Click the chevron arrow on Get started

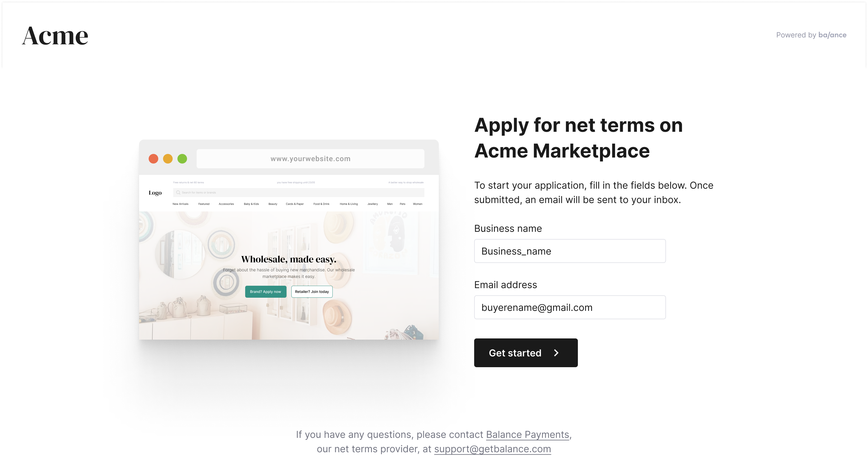click(556, 353)
